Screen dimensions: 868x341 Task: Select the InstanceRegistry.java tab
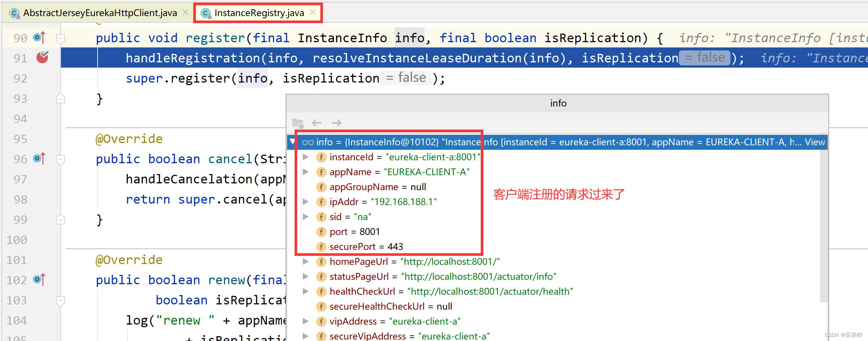(259, 13)
